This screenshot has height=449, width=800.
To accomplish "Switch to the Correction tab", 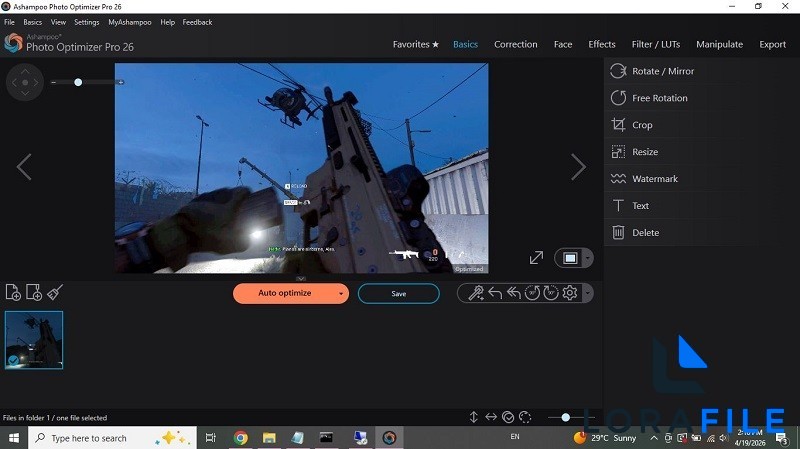I will click(x=515, y=44).
